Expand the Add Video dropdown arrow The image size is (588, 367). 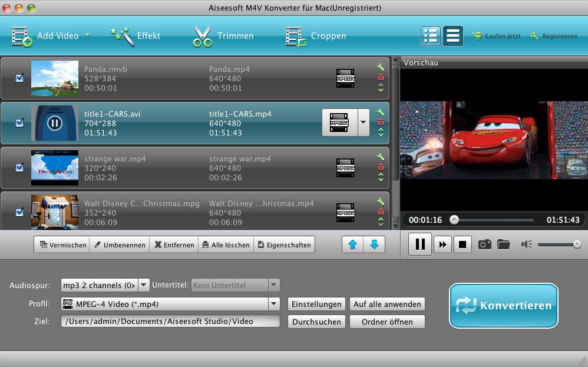pos(87,35)
